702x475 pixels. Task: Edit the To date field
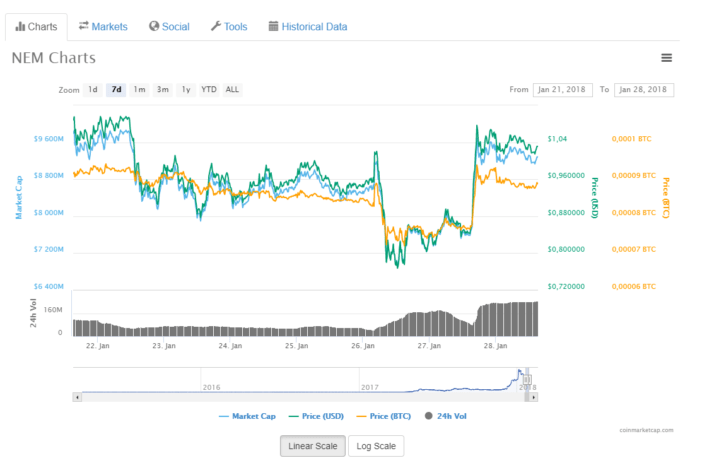pyautogui.click(x=644, y=90)
